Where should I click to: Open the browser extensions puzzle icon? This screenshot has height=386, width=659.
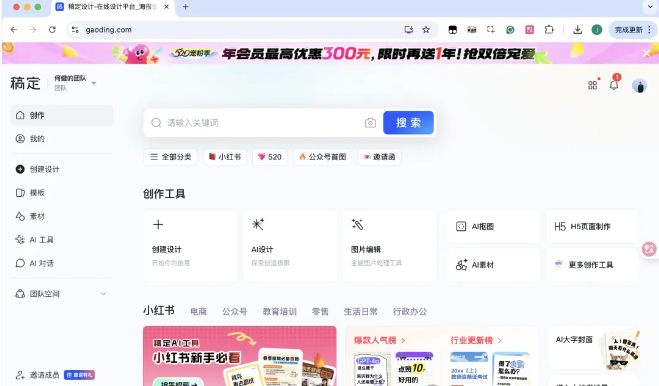pos(549,29)
